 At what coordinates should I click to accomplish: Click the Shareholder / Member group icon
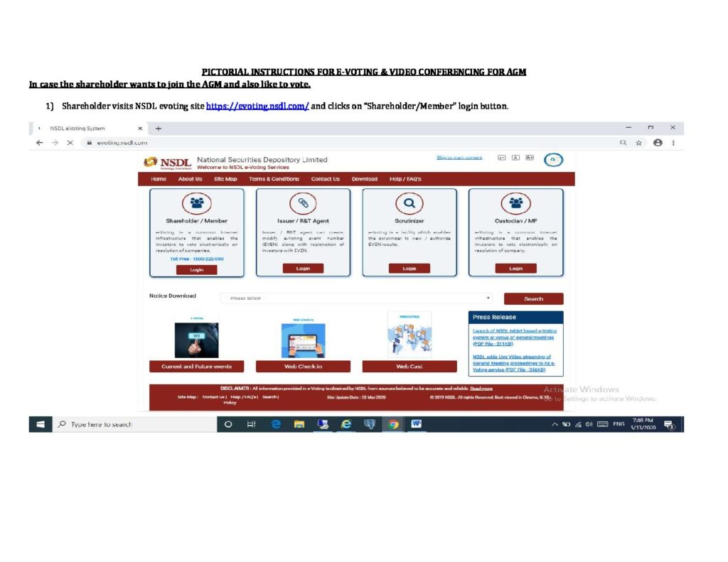[196, 202]
